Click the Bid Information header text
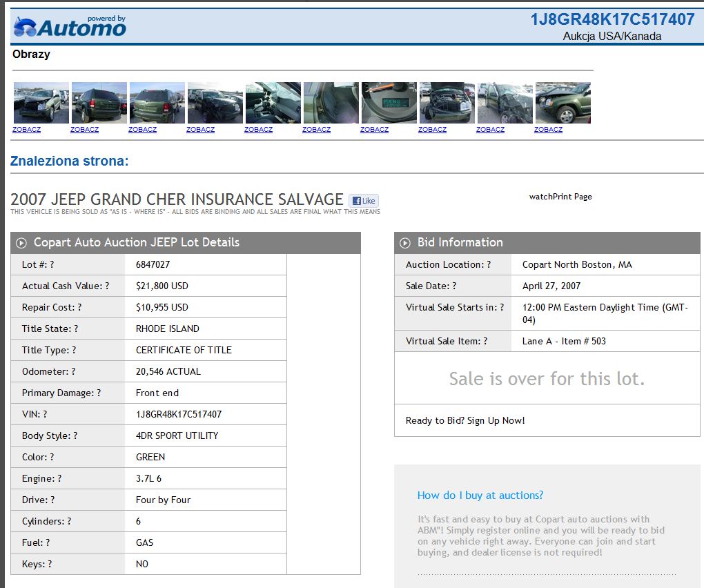 click(460, 242)
